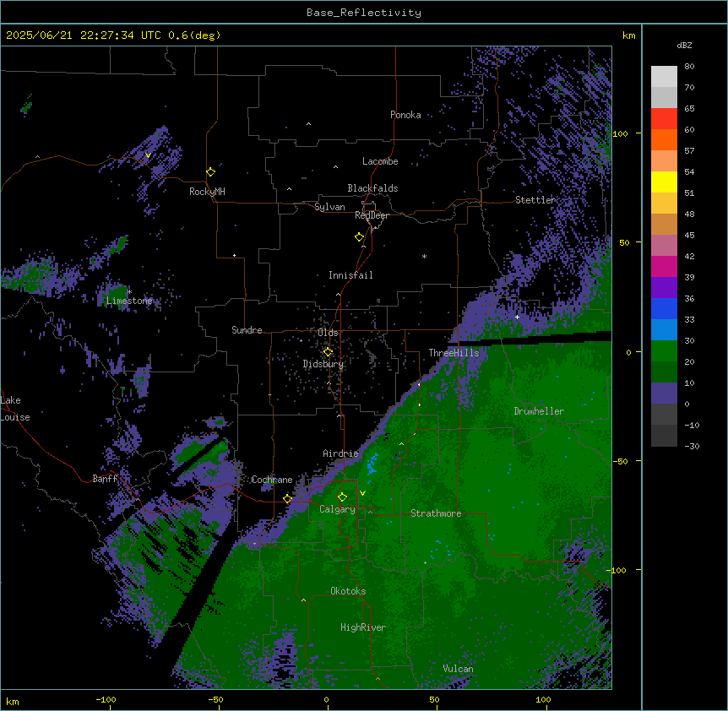Select the Sylvan label
Image resolution: width=728 pixels, height=711 pixels.
coord(329,207)
